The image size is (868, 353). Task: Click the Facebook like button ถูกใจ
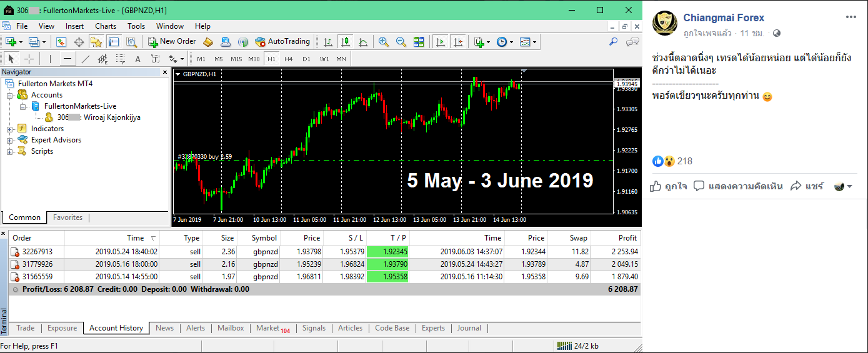[669, 186]
